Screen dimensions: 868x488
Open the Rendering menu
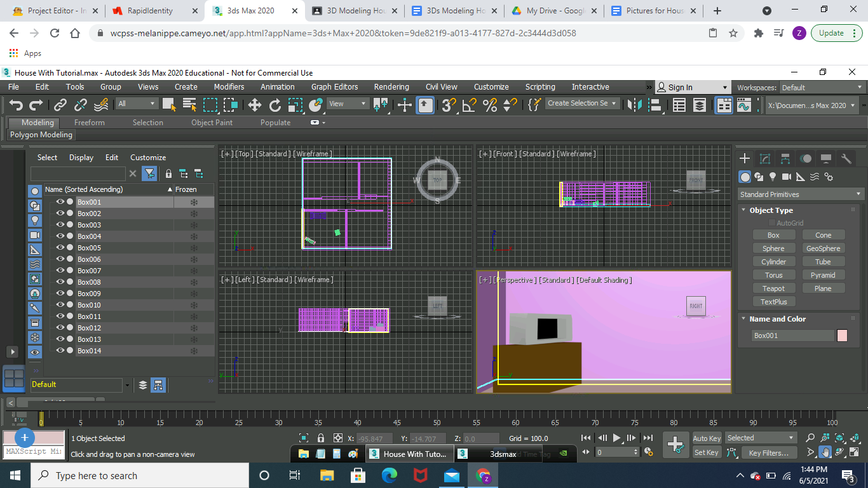tap(391, 87)
